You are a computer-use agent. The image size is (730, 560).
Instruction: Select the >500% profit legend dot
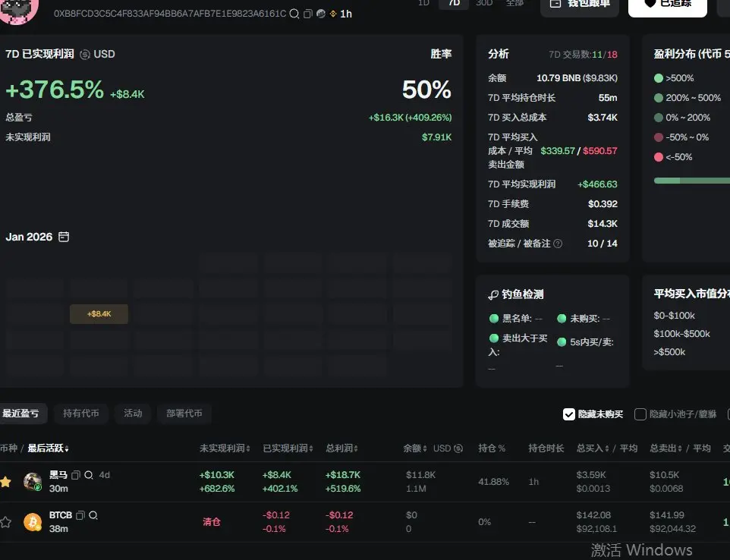(659, 78)
